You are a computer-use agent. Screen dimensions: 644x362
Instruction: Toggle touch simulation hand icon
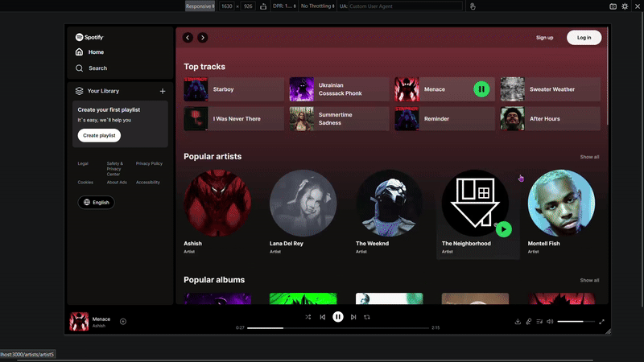tap(473, 6)
